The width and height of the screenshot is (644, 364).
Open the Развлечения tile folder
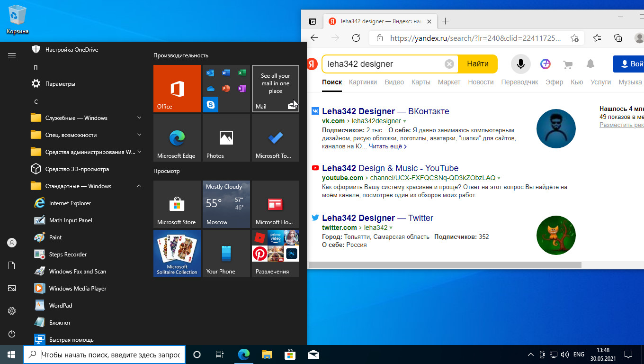pyautogui.click(x=276, y=254)
